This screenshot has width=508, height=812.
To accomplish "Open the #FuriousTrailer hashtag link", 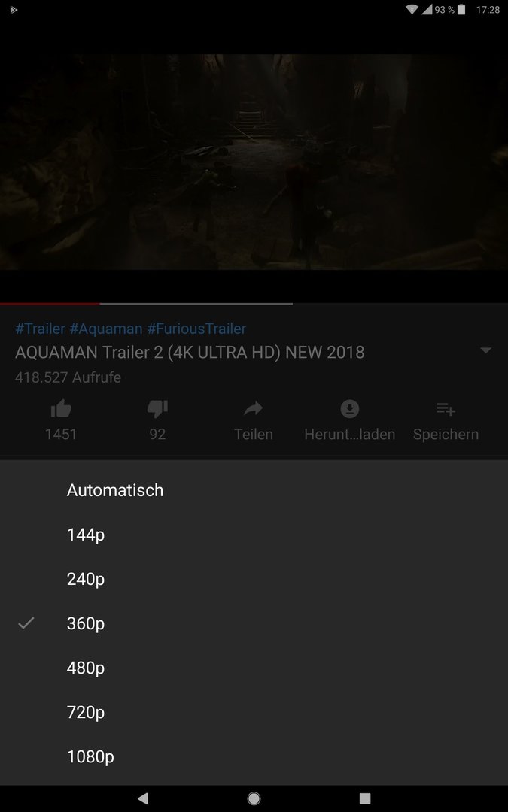I will pos(196,329).
